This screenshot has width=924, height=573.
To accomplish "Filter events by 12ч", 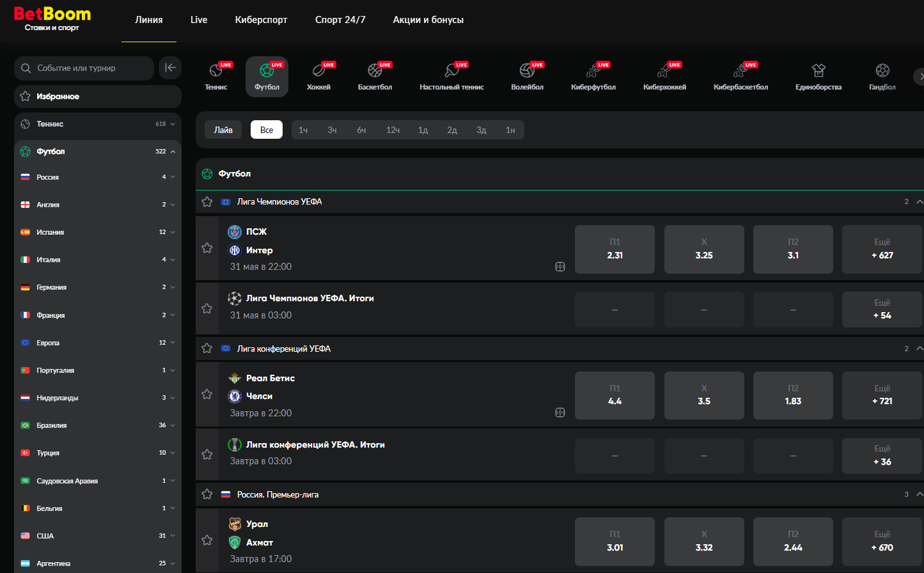I will pyautogui.click(x=393, y=130).
